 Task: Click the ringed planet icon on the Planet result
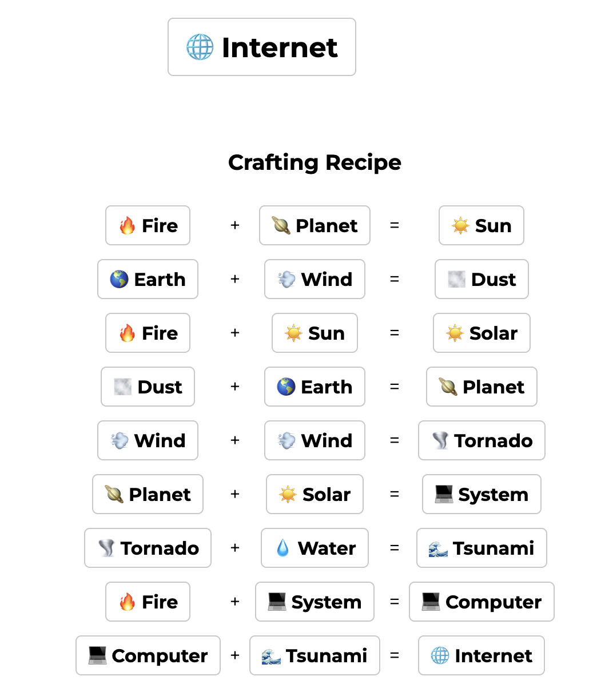[448, 387]
